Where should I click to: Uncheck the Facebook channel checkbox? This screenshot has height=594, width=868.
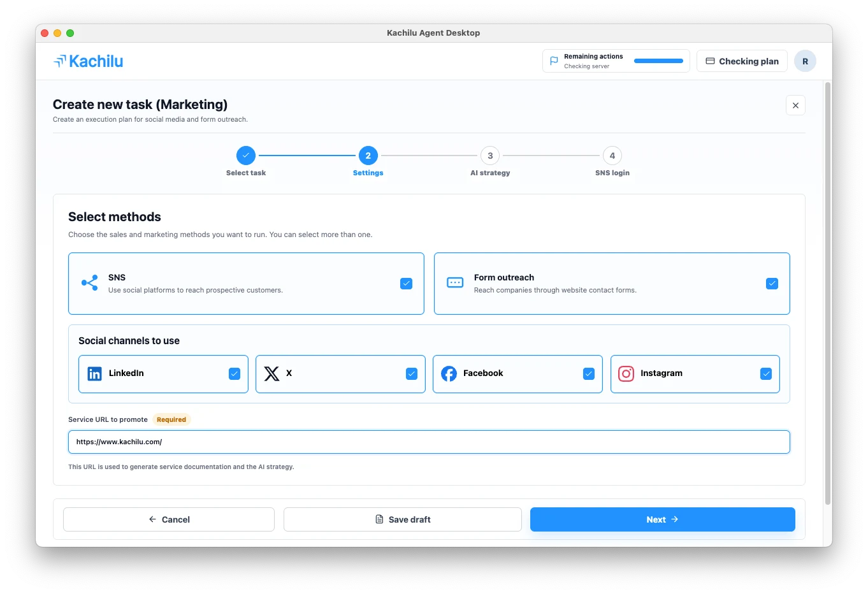589,373
